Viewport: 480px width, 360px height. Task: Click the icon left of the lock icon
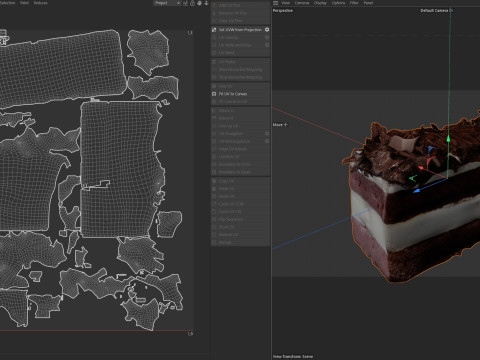(x=185, y=3)
